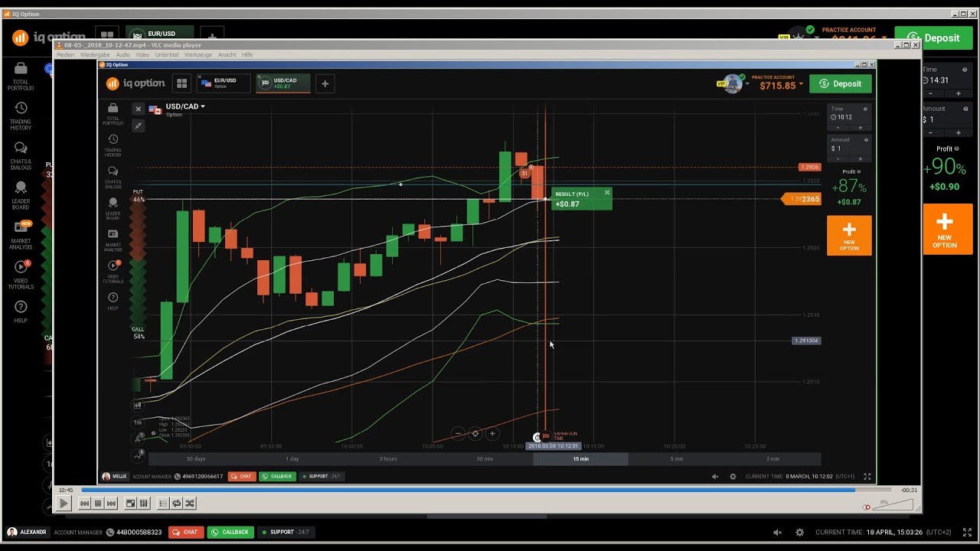Viewport: 980px width, 551px height.
Task: Click the VLC seek progress bar
Action: (486, 490)
